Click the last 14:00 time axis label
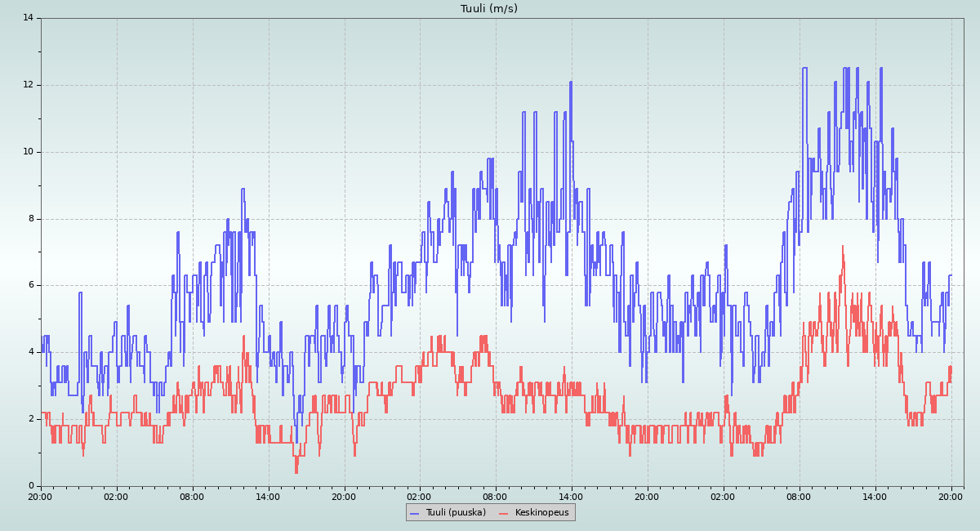 click(875, 496)
